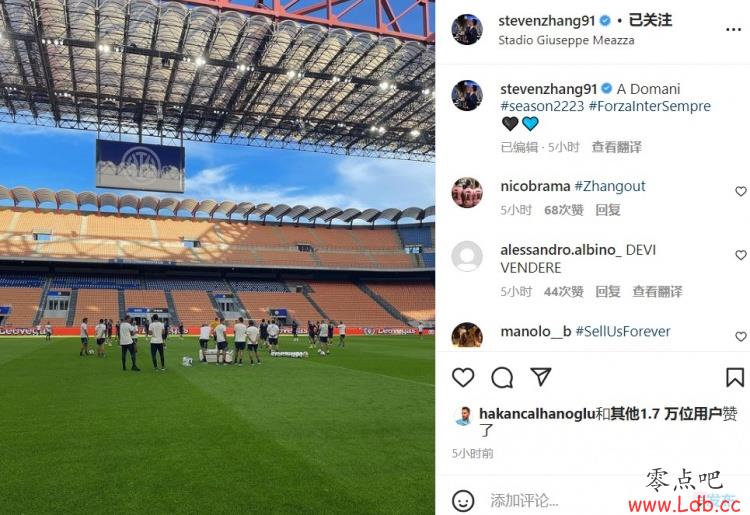The width and height of the screenshot is (750, 515).
Task: Open the #ForzaInterSempre hashtag
Action: click(x=650, y=106)
